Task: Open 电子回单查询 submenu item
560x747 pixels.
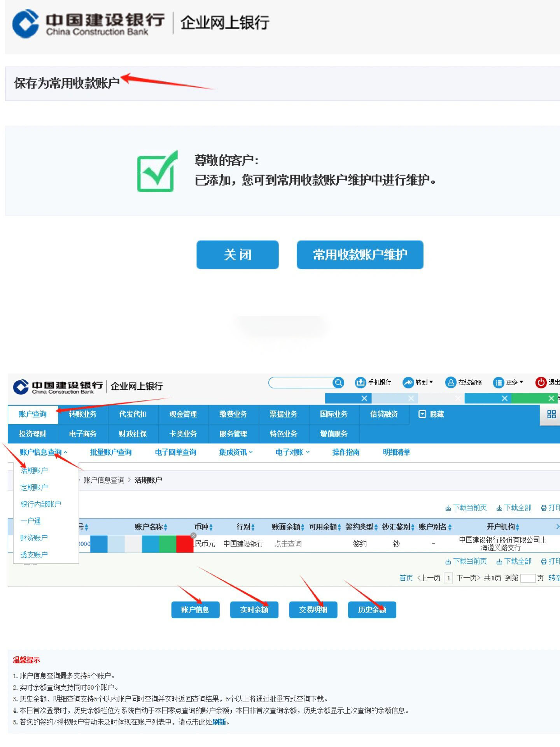Action: [x=176, y=452]
